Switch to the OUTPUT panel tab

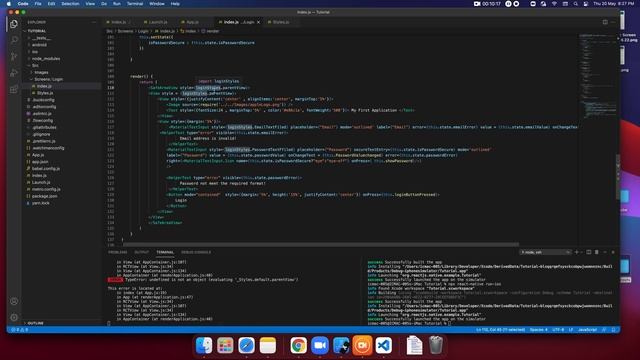click(x=141, y=252)
